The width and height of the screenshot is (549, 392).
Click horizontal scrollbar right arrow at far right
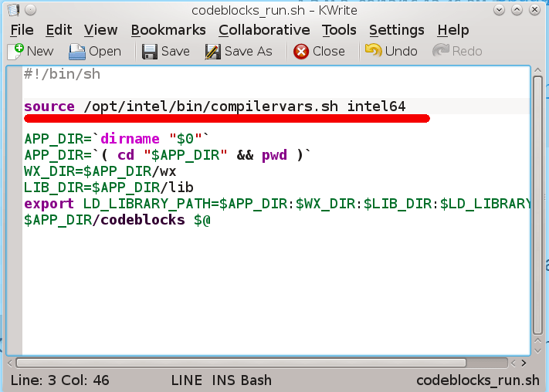[x=524, y=363]
